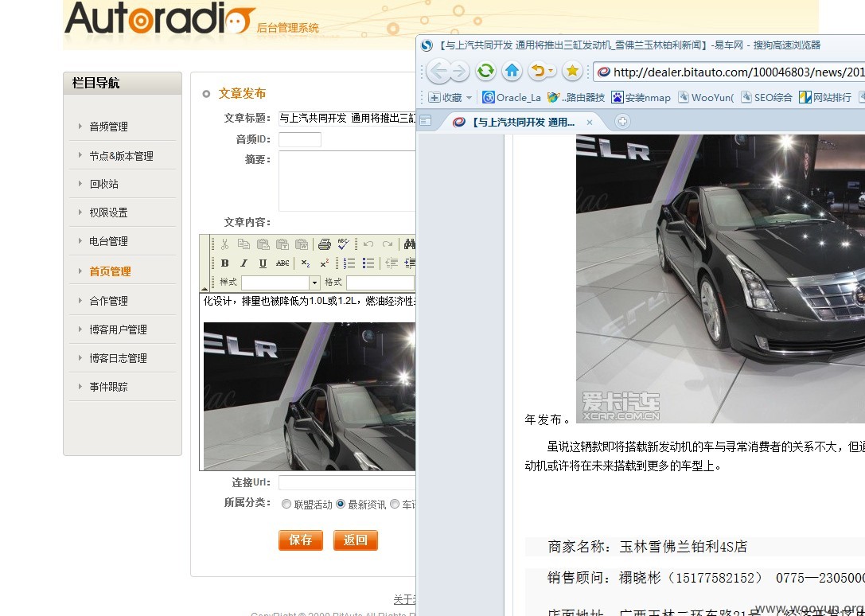The height and width of the screenshot is (616, 865).
Task: Go forward in Sogou browser
Action: [x=459, y=71]
